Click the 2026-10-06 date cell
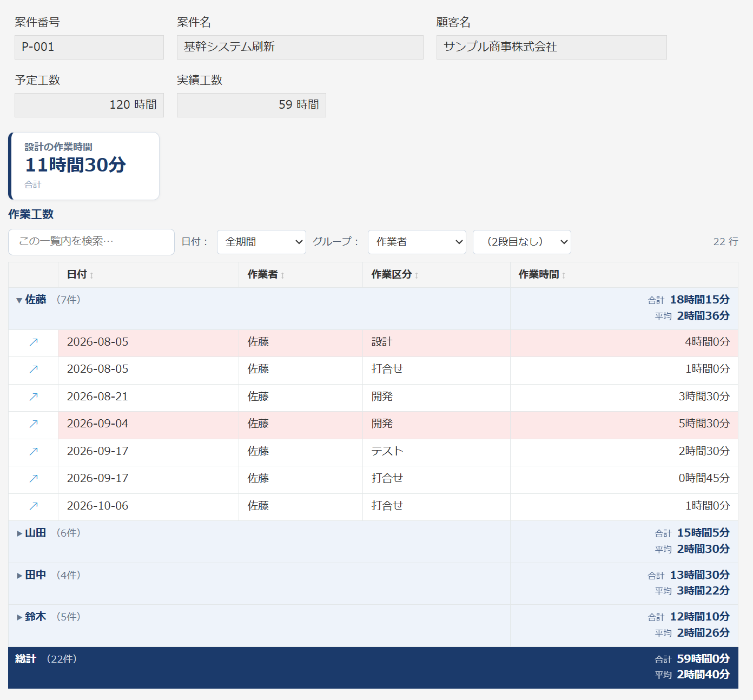The width and height of the screenshot is (753, 700). click(x=149, y=506)
